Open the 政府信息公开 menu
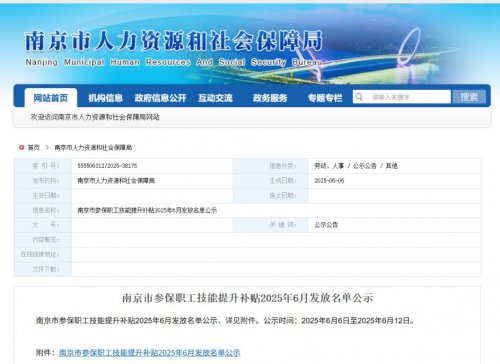Viewport: 500px width, 364px height. [160, 98]
